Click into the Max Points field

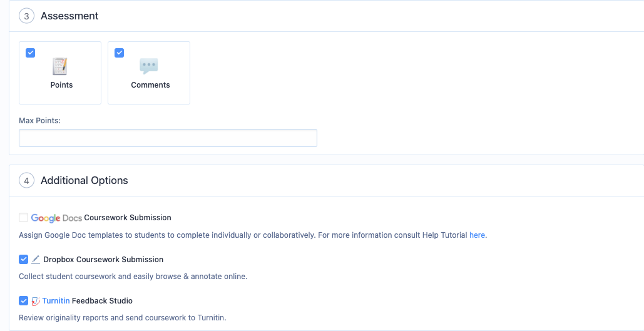point(168,138)
